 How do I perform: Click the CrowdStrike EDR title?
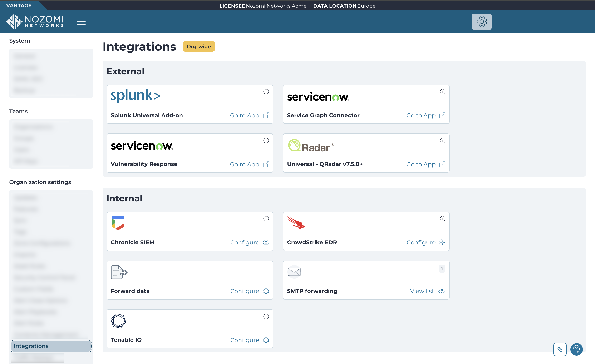(312, 242)
